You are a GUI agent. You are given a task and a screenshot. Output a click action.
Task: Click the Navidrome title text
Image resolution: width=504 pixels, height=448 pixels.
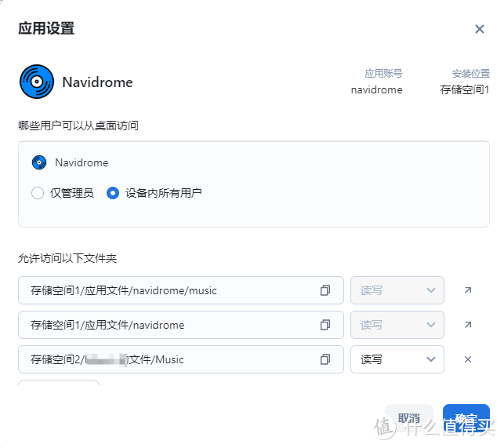point(97,82)
